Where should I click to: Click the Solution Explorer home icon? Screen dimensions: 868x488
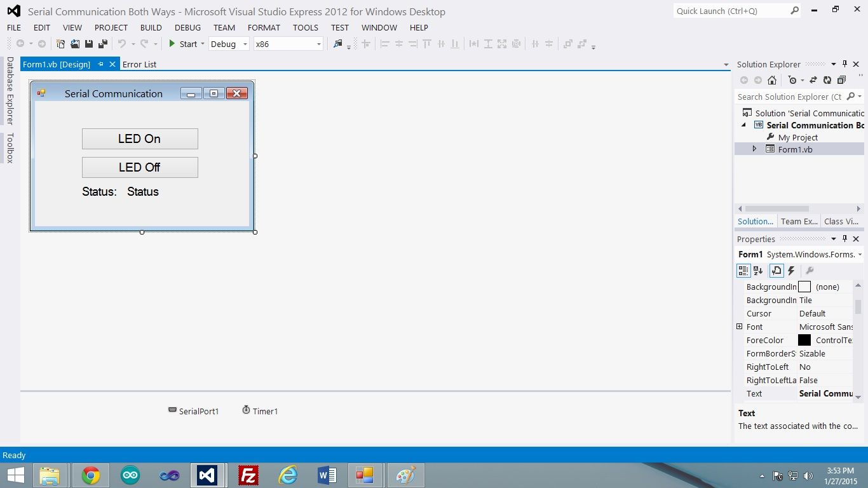[772, 79]
